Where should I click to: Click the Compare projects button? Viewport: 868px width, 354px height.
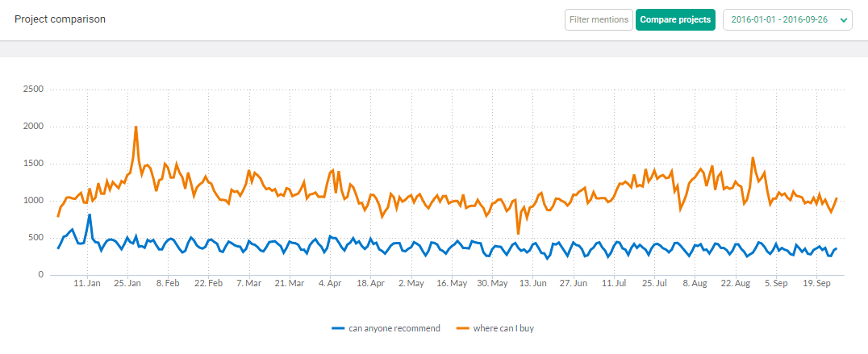(675, 19)
